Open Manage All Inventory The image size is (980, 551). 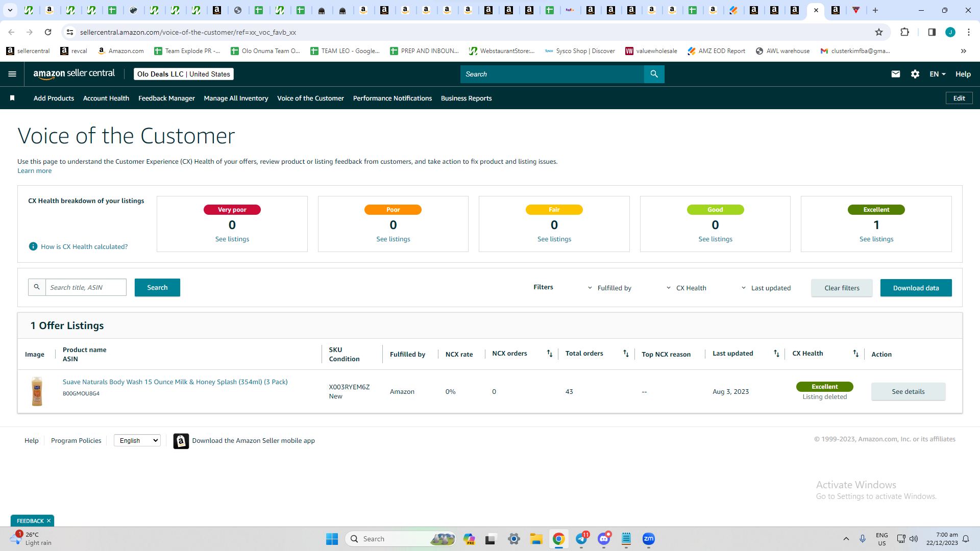[236, 98]
